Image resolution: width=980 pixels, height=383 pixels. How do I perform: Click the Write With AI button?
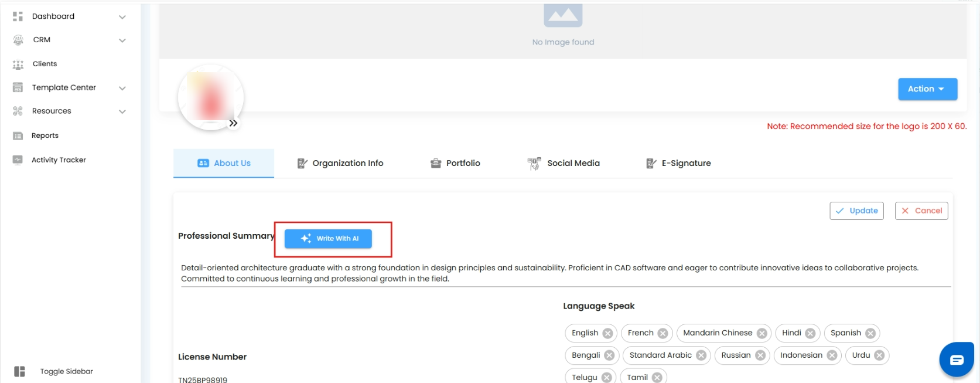point(328,239)
